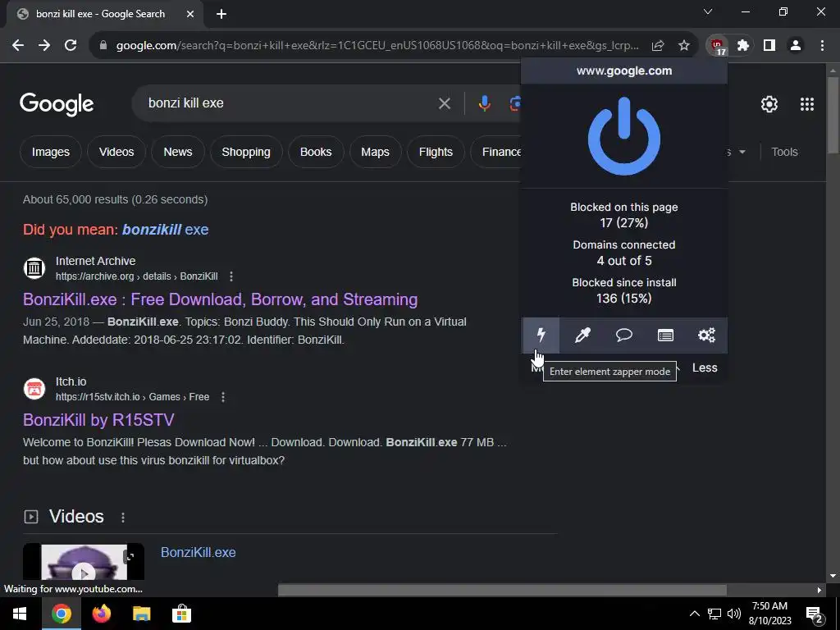Viewport: 840px width, 630px height.
Task: Go forward arrow button
Action: pos(44,46)
